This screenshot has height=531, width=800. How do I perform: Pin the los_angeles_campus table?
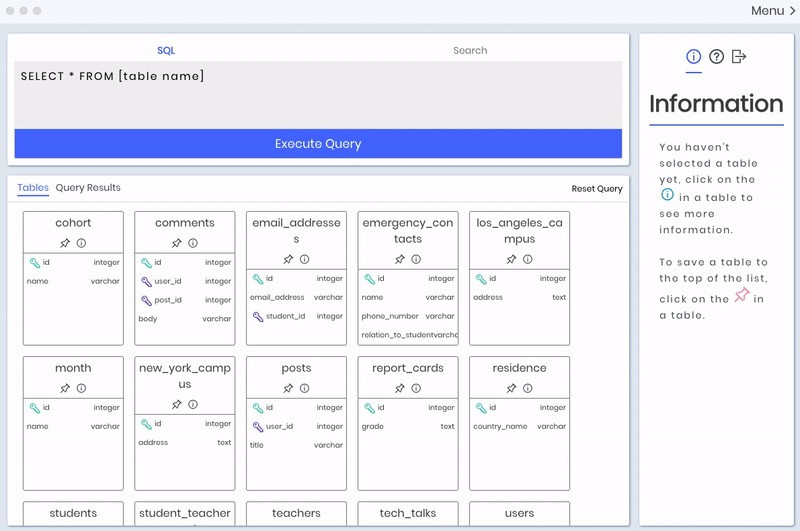pos(511,259)
